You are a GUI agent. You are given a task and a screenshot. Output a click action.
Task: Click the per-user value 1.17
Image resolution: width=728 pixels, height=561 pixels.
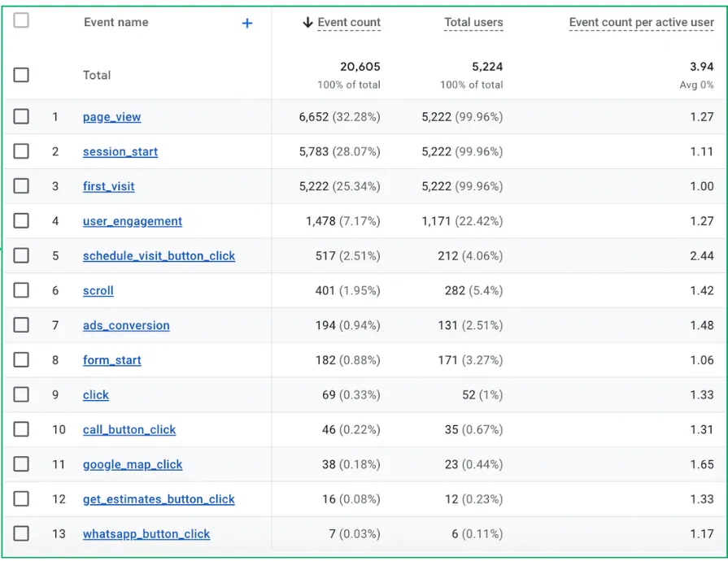coord(701,534)
